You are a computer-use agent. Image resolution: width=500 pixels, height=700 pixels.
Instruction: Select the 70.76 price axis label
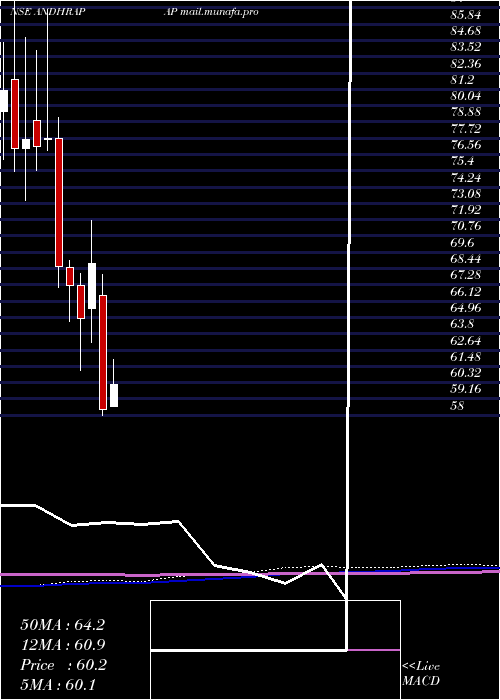click(466, 226)
